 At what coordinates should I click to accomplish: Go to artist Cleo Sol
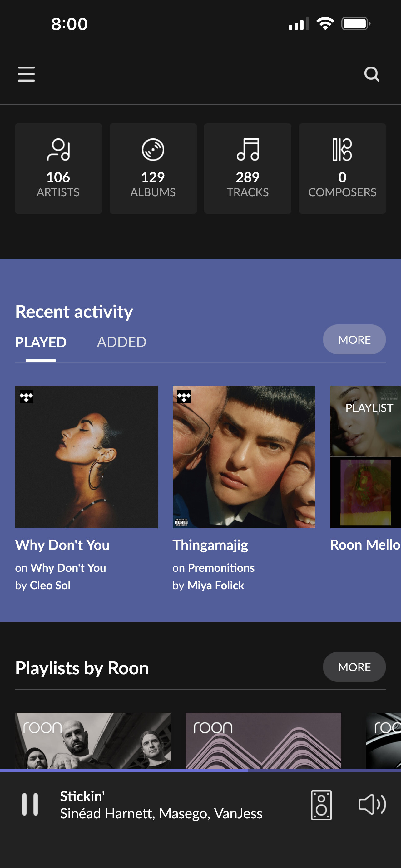point(50,585)
